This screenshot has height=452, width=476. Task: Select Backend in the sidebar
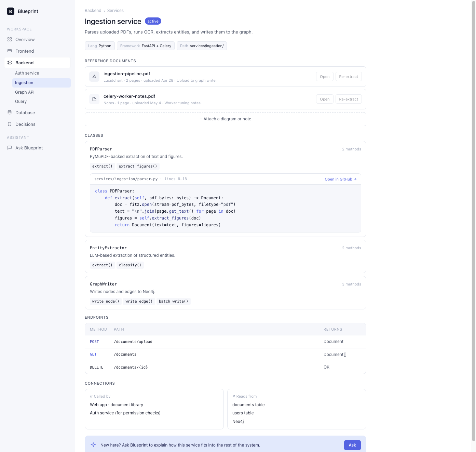coord(38,63)
